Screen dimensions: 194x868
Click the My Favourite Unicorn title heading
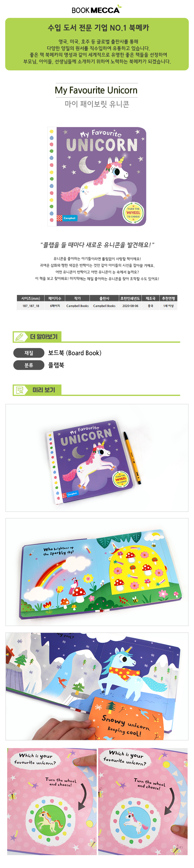coord(96,90)
